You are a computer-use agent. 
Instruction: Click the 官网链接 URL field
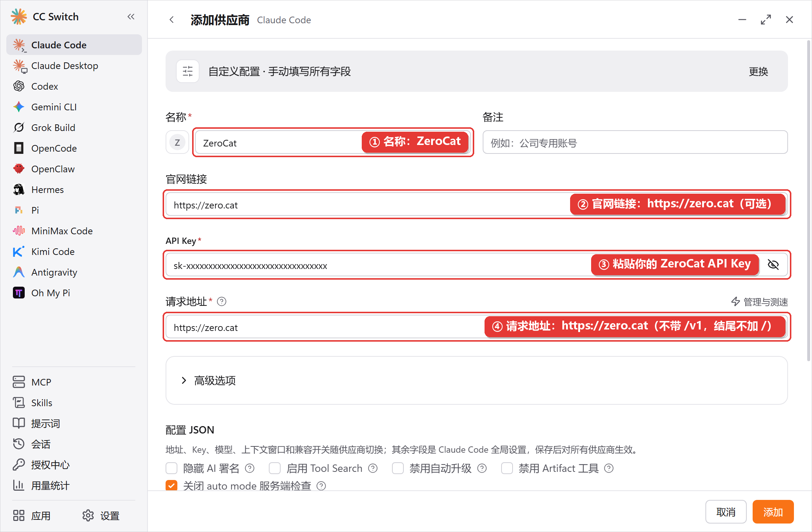[476, 205]
